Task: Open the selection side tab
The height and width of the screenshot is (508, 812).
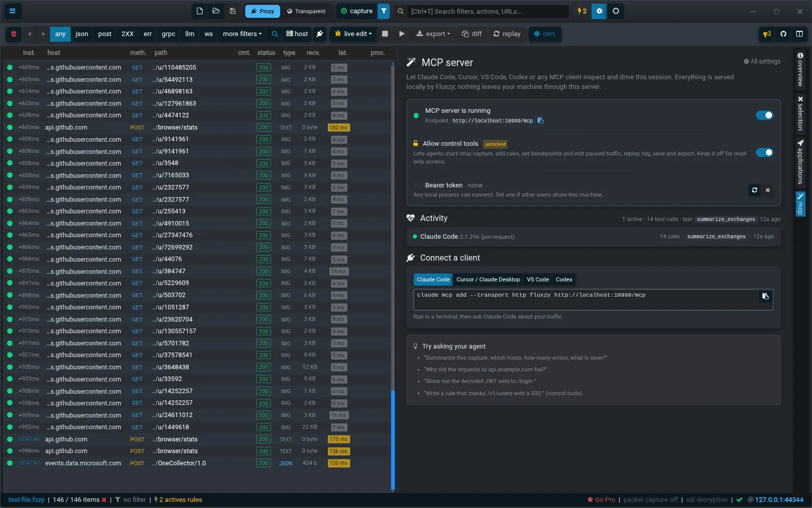Action: click(x=800, y=113)
